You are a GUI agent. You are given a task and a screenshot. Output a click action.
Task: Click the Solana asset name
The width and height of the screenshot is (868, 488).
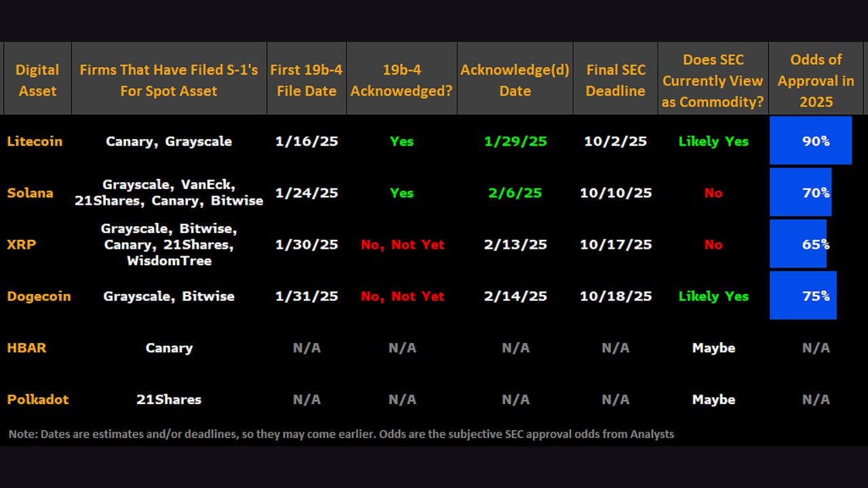[x=30, y=192]
